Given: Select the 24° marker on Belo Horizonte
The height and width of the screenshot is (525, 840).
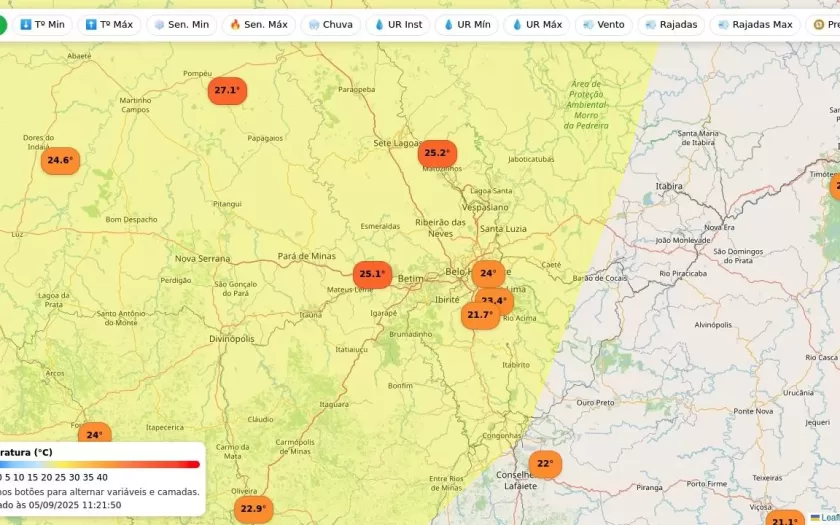Looking at the screenshot, I should (488, 273).
